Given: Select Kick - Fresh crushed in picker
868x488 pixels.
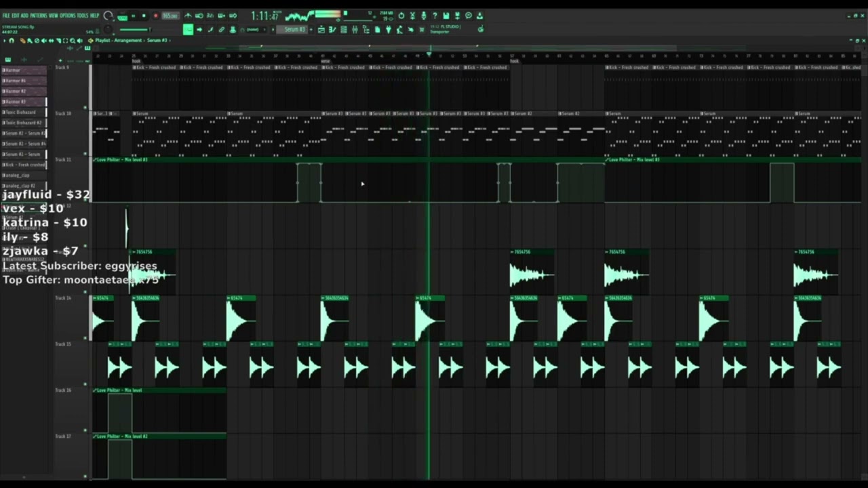Looking at the screenshot, I should [x=24, y=165].
